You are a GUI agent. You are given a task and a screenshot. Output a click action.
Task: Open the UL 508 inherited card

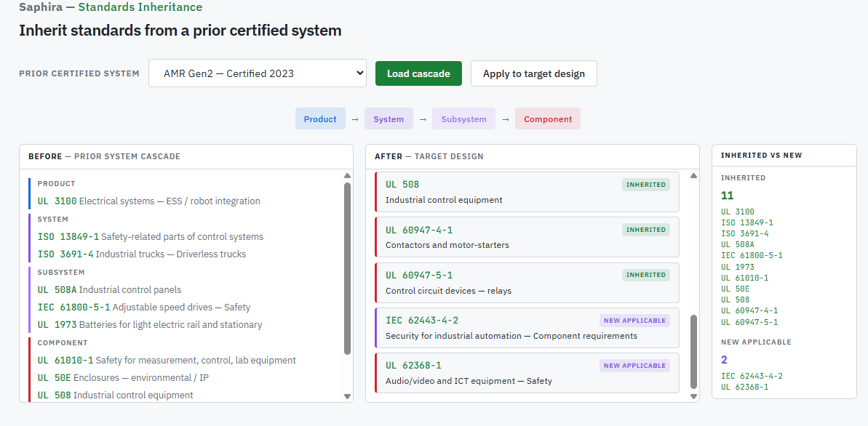[x=527, y=192]
